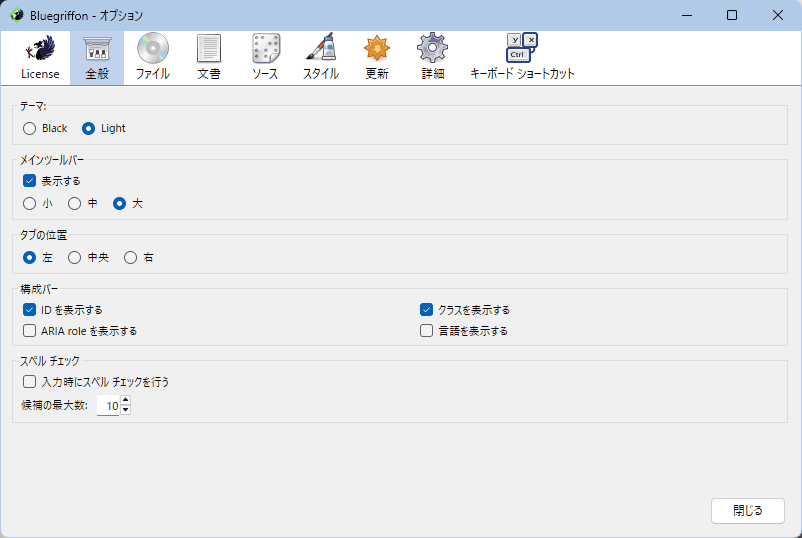Open キーボード ショートカット settings icon

(522, 49)
